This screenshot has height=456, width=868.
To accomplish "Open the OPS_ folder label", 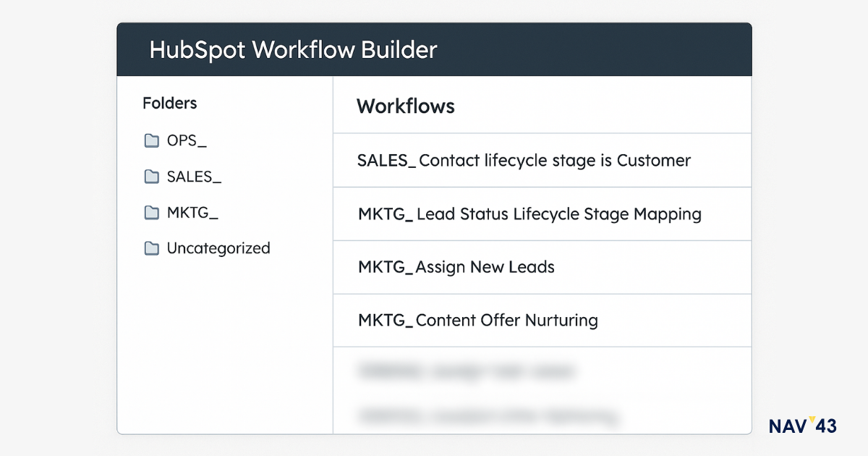I will [x=187, y=140].
